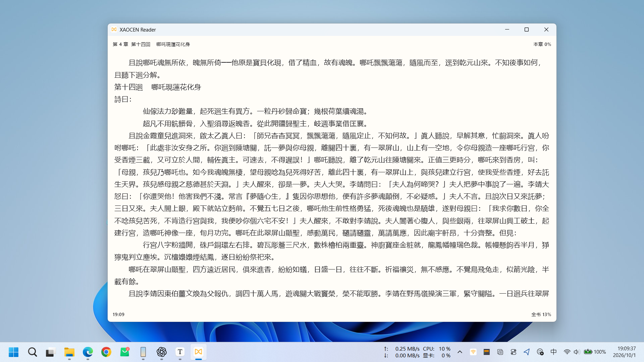Click the two-toggle-switch tray icon

[514, 352]
